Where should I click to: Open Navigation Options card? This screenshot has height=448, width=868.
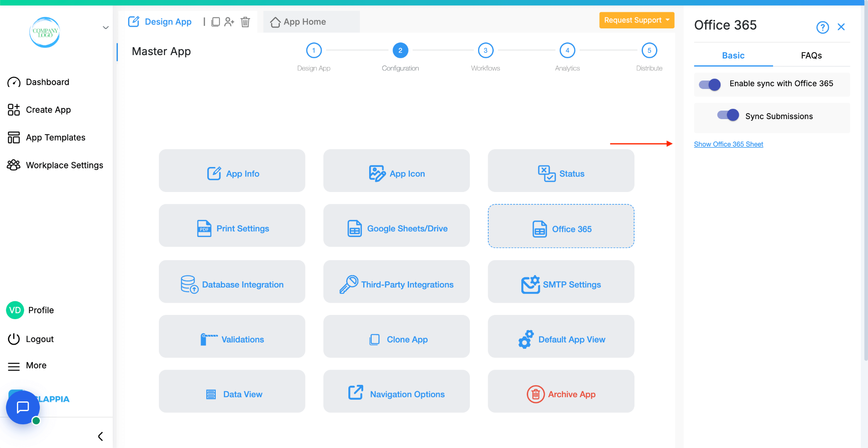[396, 391]
